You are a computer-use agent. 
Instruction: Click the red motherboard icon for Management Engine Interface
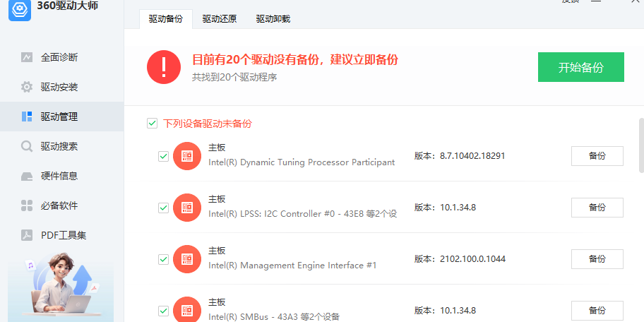[x=187, y=259]
